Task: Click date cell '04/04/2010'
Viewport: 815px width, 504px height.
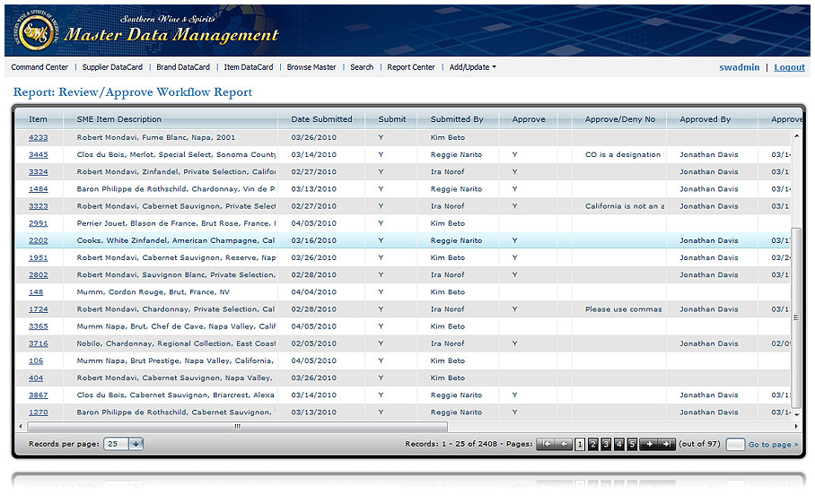Action: pyautogui.click(x=314, y=292)
